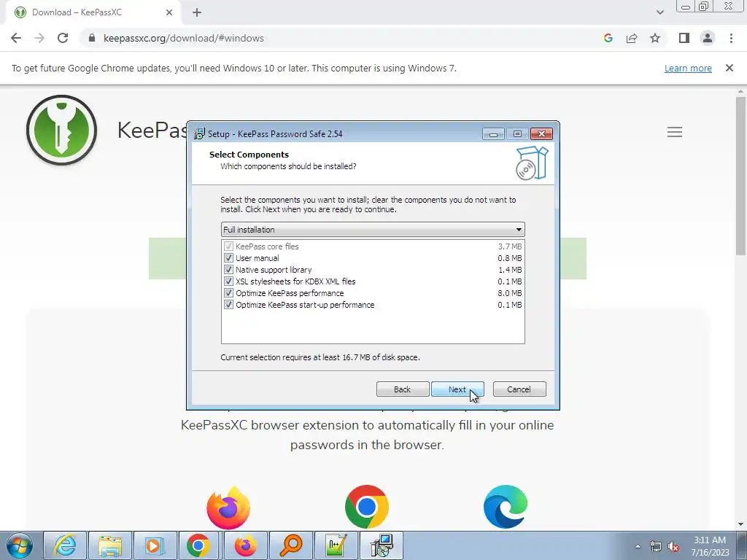This screenshot has width=747, height=560.
Task: Open the Chrome profile icon
Action: pyautogui.click(x=708, y=38)
